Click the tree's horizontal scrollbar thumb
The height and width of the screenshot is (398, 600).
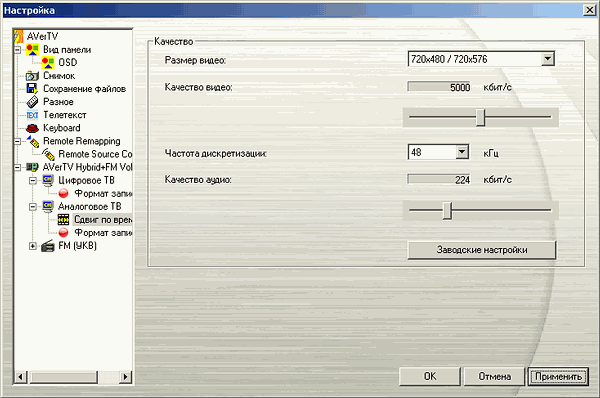[x=64, y=377]
